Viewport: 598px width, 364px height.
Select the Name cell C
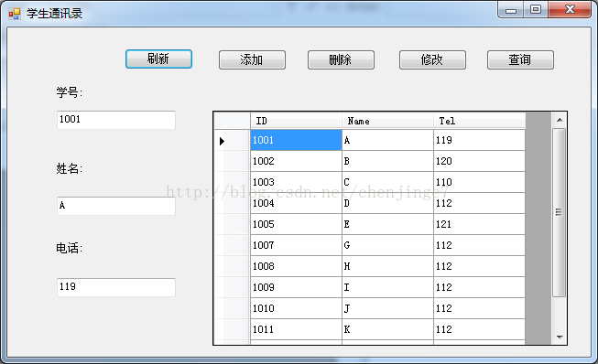point(388,182)
